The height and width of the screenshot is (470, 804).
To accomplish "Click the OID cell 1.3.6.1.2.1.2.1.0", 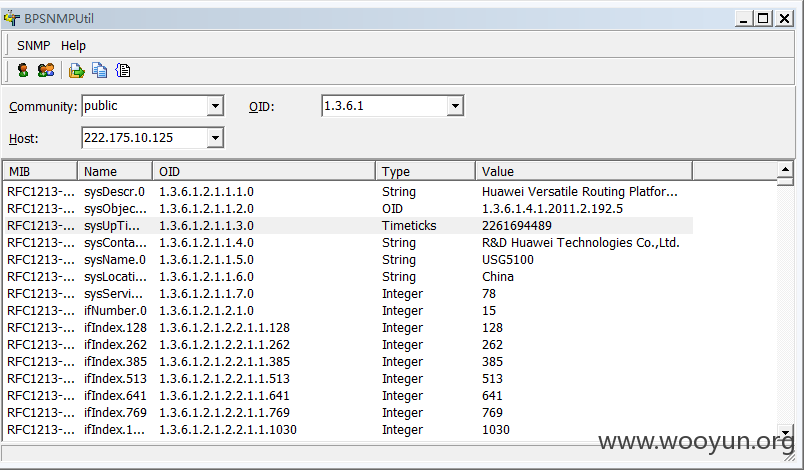I will click(x=206, y=311).
